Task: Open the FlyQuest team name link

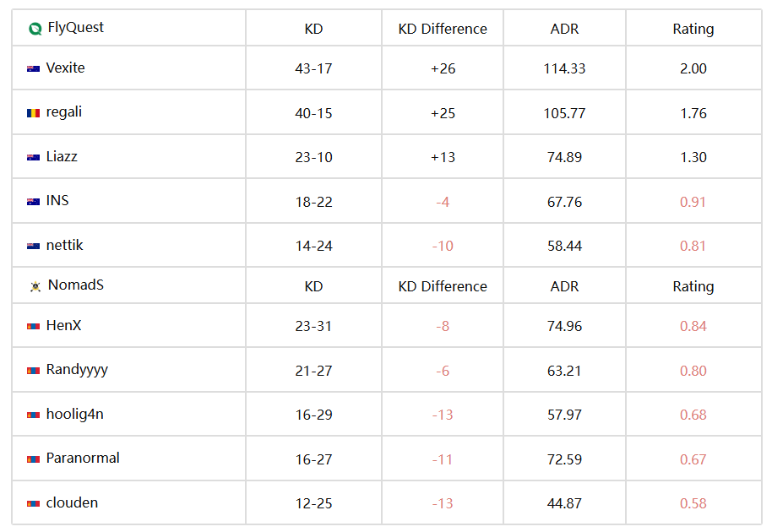Action: tap(76, 28)
